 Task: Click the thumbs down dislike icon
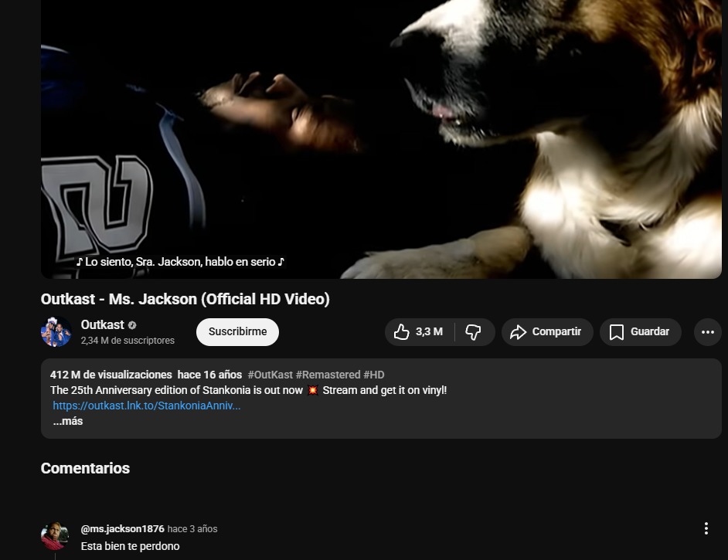coord(474,332)
